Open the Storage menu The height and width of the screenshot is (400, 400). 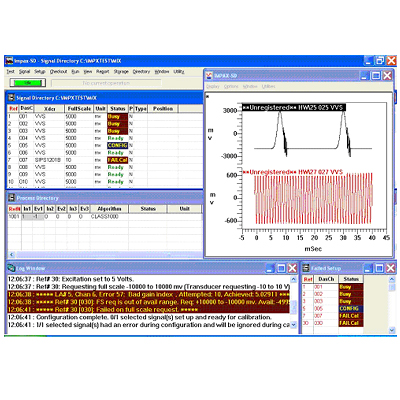[x=121, y=72]
